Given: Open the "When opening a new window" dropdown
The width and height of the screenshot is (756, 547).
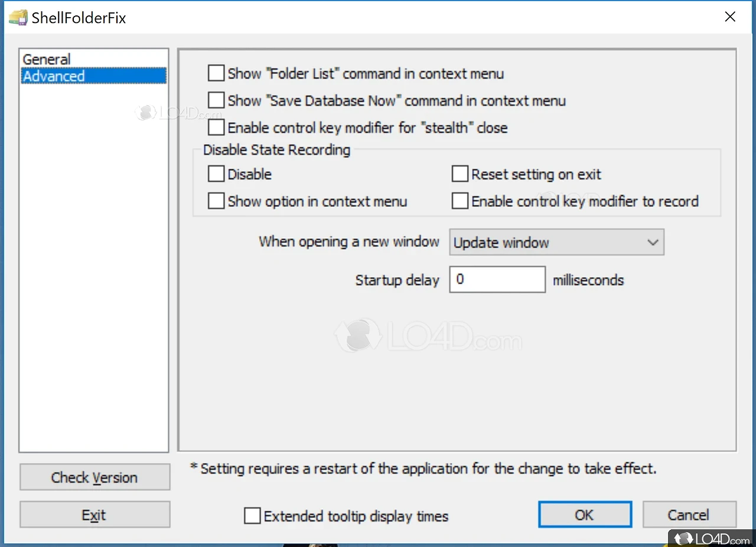Looking at the screenshot, I should (556, 243).
